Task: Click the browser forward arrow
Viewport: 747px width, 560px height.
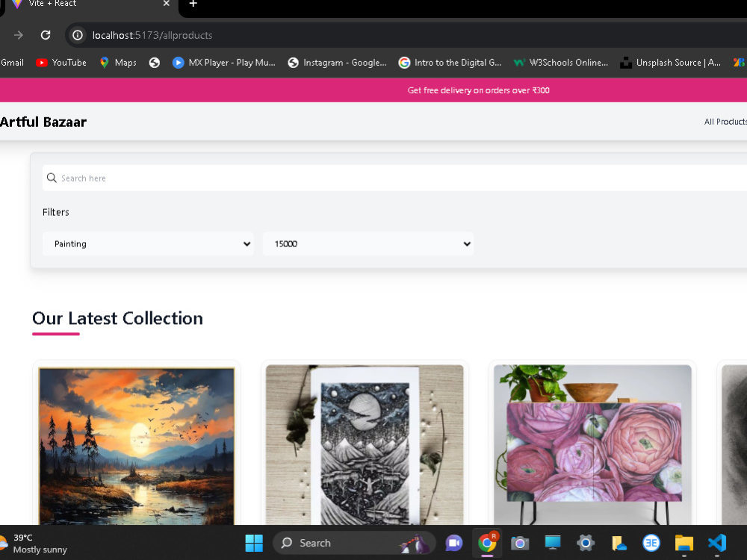Action: [x=19, y=35]
